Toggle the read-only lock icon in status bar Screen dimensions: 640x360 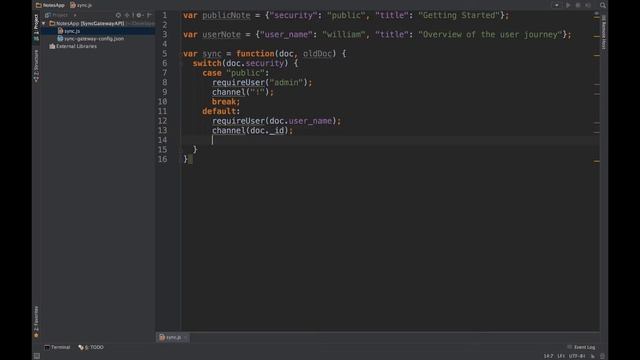pos(593,356)
